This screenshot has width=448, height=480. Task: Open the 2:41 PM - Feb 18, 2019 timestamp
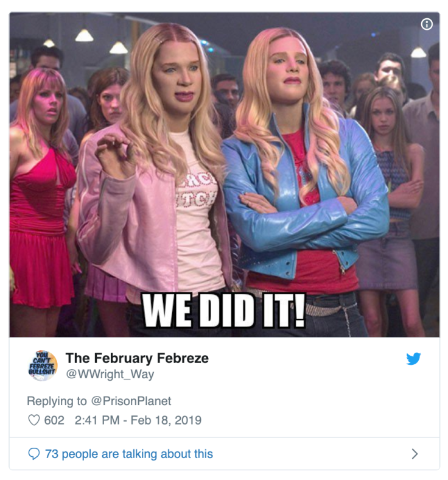(138, 420)
